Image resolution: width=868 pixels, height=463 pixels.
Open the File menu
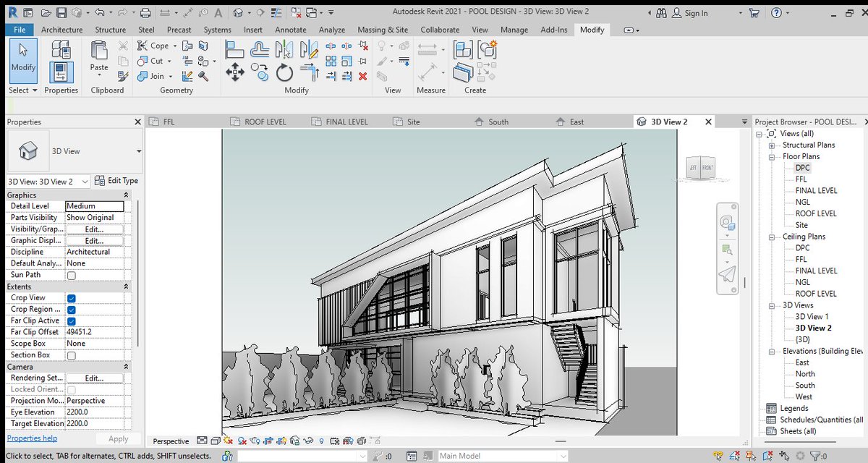pos(19,30)
